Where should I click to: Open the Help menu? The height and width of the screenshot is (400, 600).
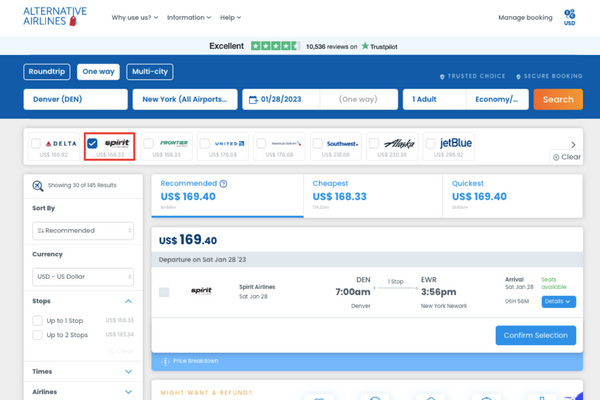pyautogui.click(x=230, y=18)
